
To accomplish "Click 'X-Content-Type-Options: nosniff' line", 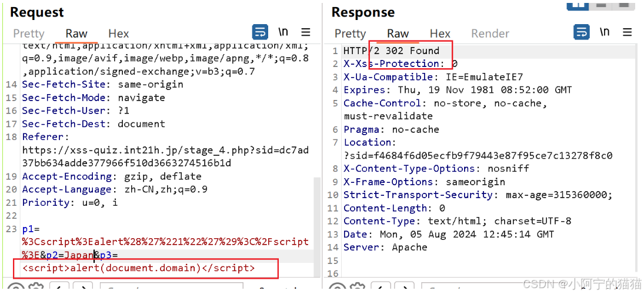I will tap(436, 168).
